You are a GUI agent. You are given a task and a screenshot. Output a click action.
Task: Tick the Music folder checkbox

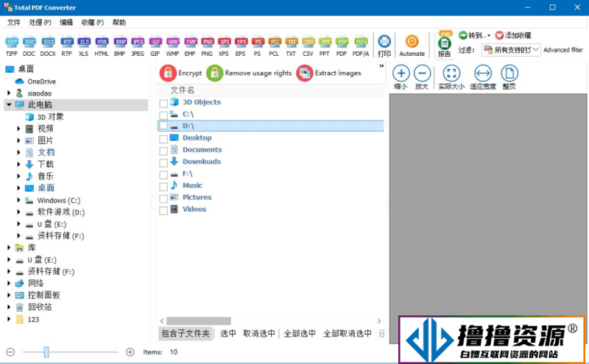coord(163,187)
